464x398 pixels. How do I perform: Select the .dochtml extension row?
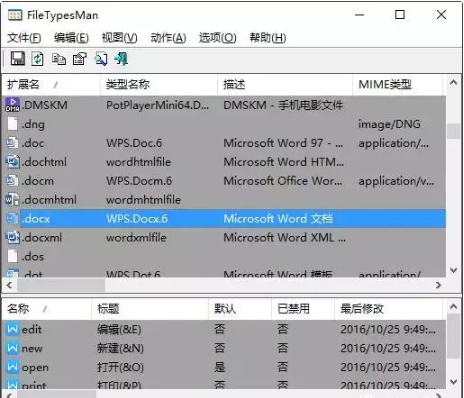pos(224,162)
